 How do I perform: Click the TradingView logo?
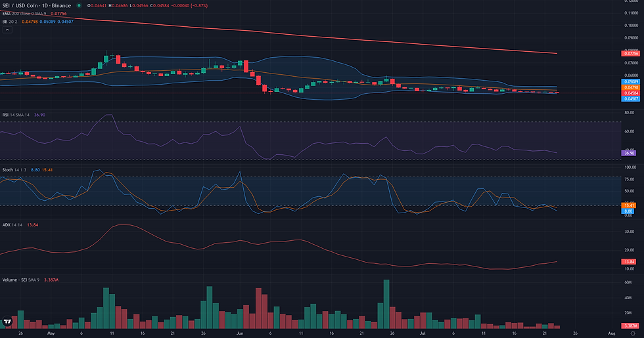point(7,321)
